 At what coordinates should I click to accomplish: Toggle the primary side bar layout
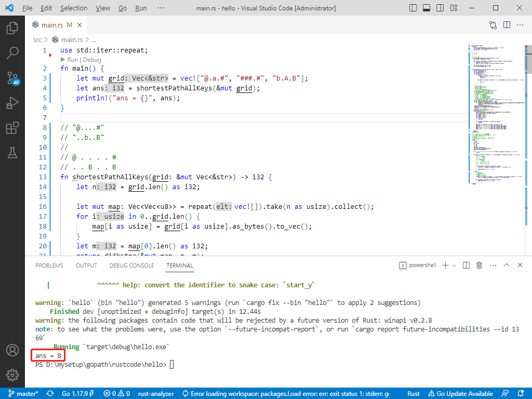click(x=413, y=8)
